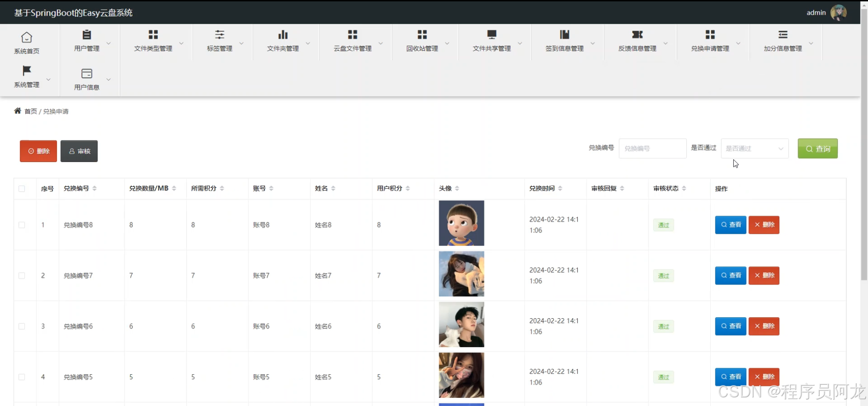Sort by 头像 column arrows

click(457, 188)
